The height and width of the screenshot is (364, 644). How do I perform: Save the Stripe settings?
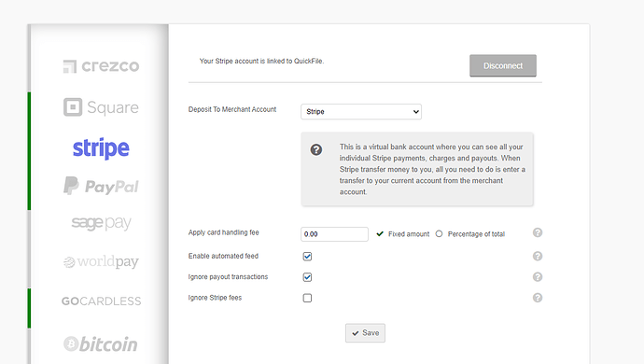click(x=365, y=333)
